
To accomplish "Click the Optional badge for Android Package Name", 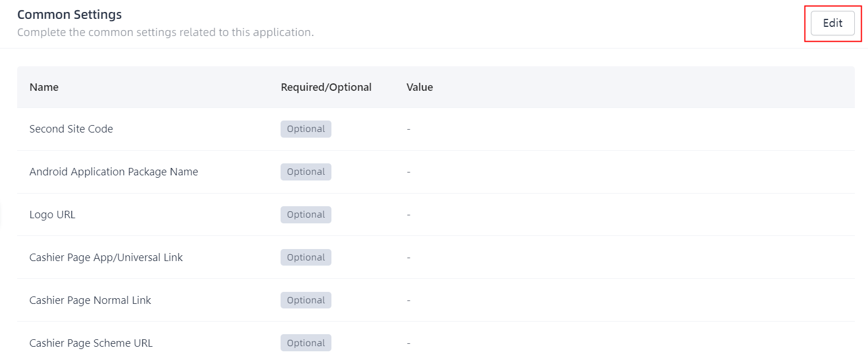I will [x=306, y=172].
